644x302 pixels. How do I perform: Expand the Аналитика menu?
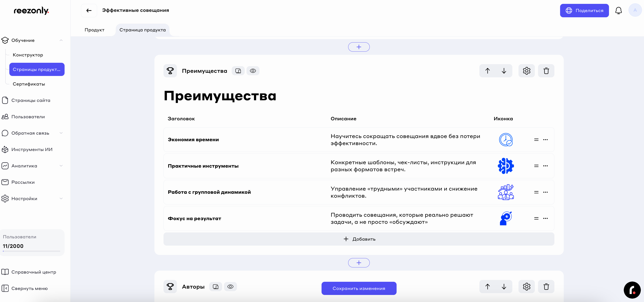pyautogui.click(x=61, y=166)
